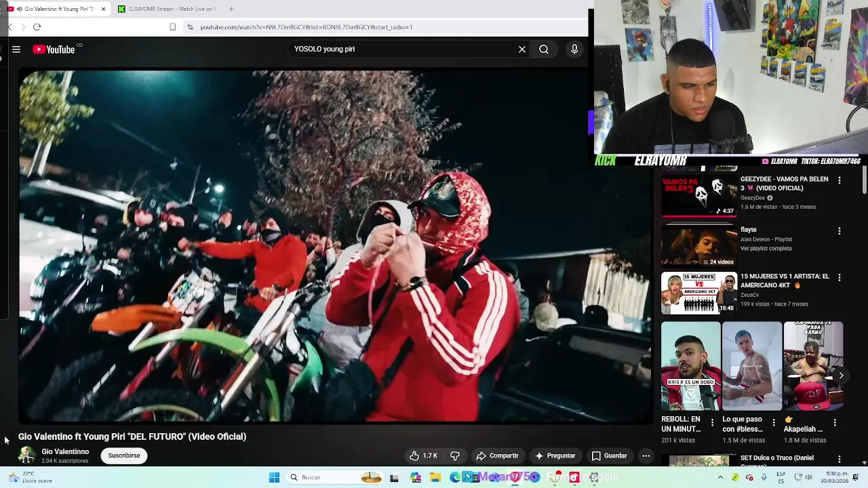Open the ZeusCv channel name
Image resolution: width=868 pixels, height=488 pixels.
click(x=749, y=296)
